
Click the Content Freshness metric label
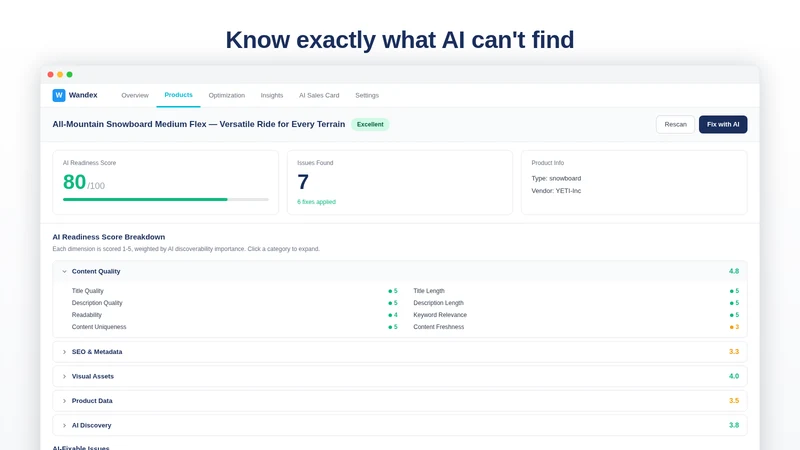[x=439, y=327]
